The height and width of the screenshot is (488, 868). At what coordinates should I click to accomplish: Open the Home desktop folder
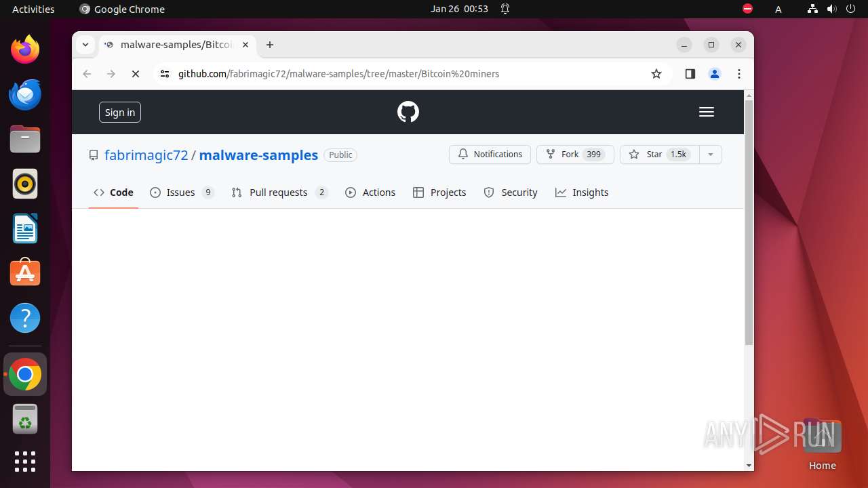[x=822, y=444]
